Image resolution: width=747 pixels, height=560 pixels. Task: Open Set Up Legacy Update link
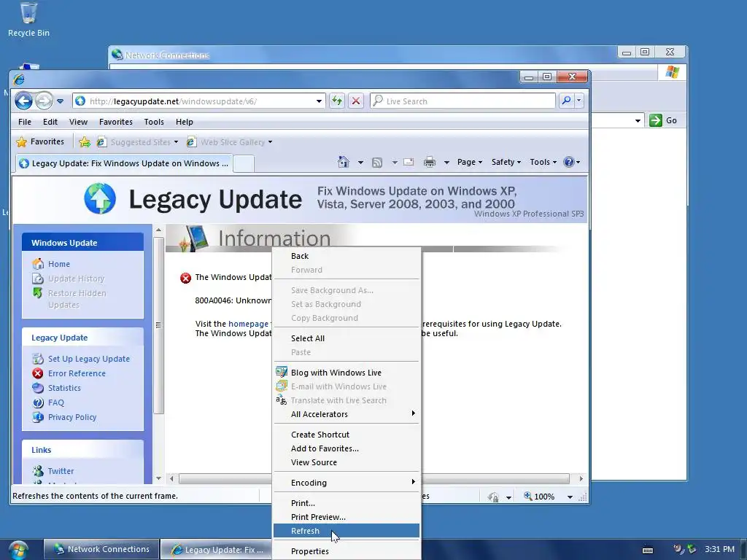pyautogui.click(x=88, y=359)
